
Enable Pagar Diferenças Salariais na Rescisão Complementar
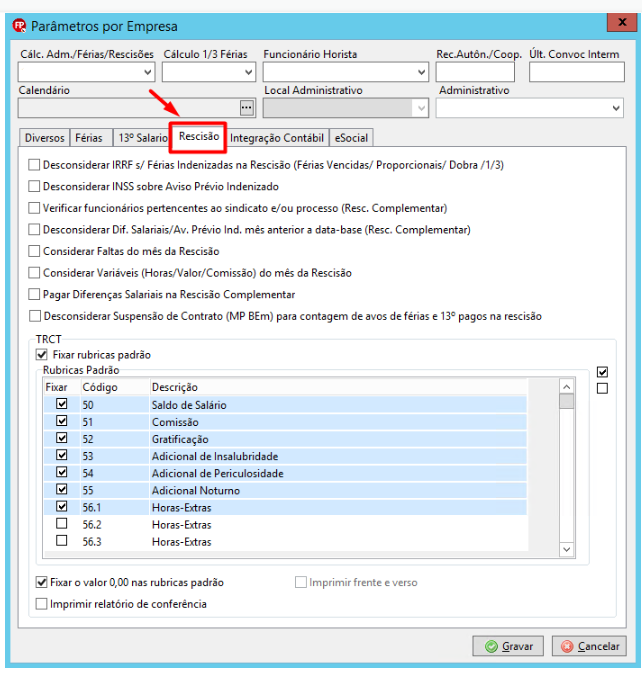pos(34,294)
